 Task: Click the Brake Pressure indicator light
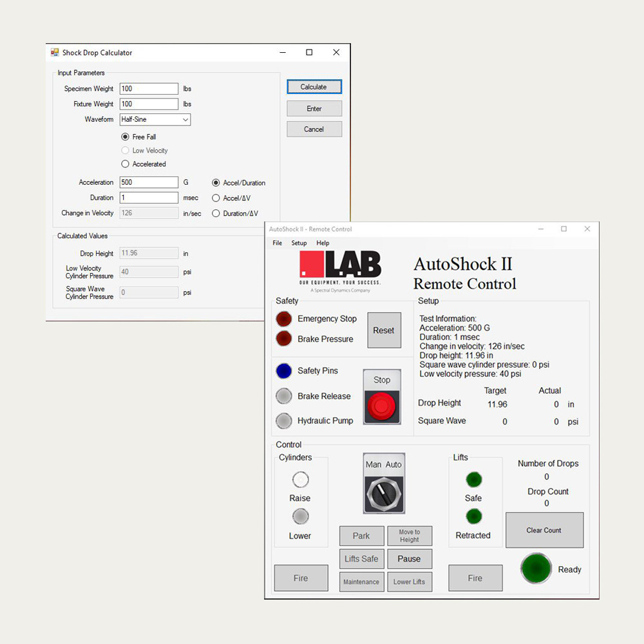[x=284, y=339]
